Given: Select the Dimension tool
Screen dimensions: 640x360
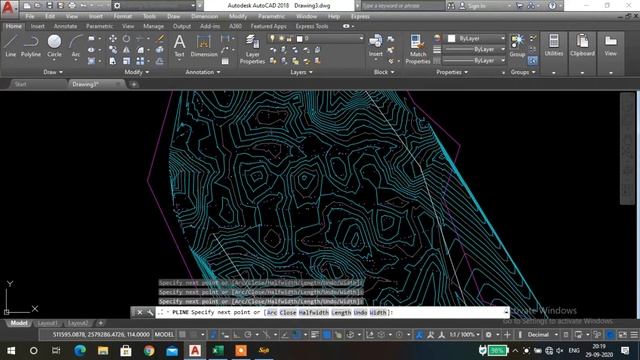Looking at the screenshot, I should [204, 45].
